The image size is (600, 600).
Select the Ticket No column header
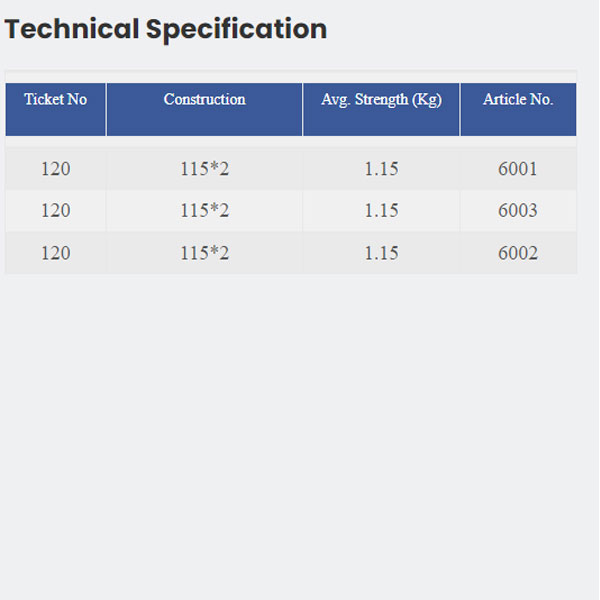[55, 109]
